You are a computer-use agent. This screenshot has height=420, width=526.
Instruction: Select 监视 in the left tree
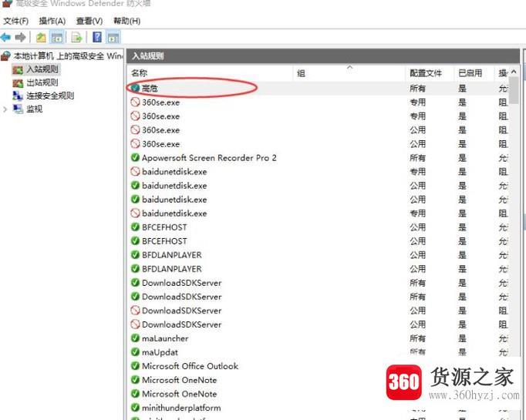click(35, 109)
